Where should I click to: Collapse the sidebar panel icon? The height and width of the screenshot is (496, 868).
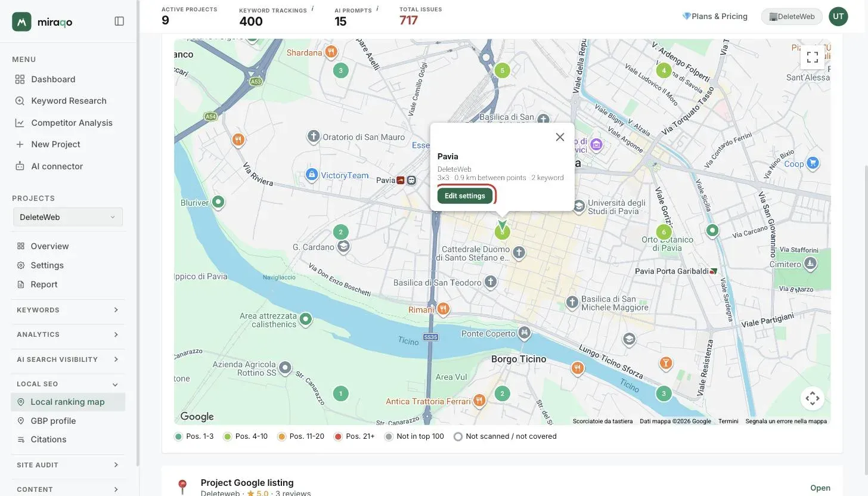pyautogui.click(x=119, y=21)
